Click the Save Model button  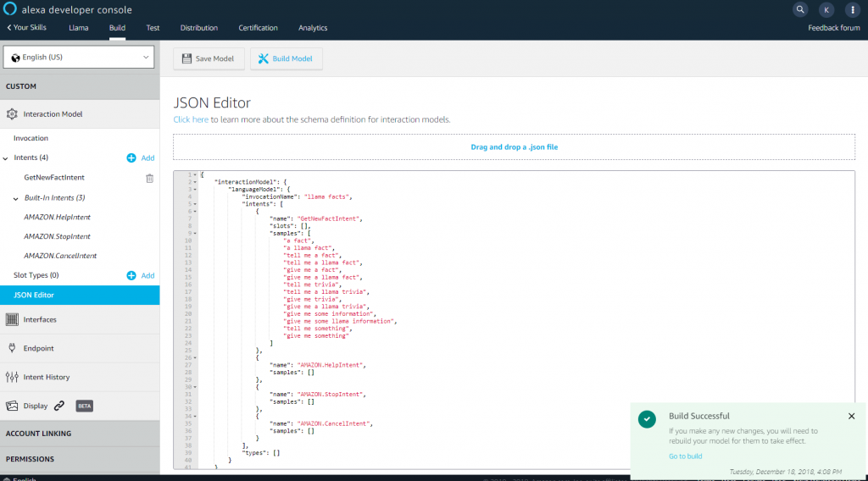[x=209, y=58]
